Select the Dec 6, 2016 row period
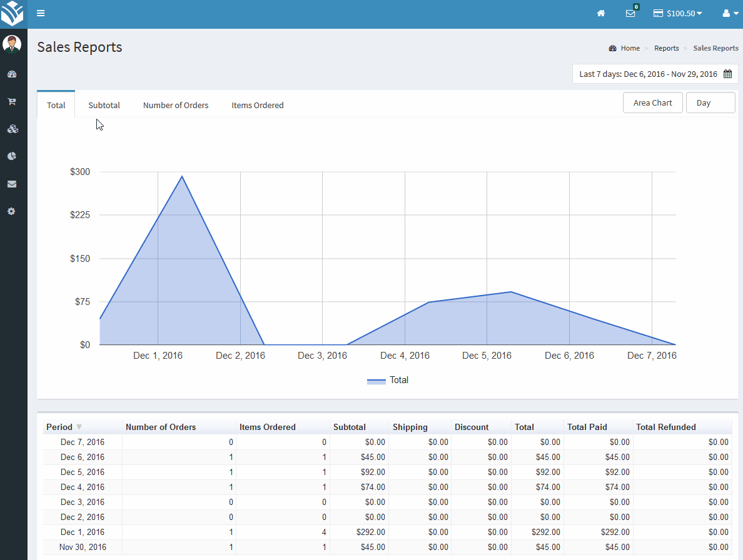The width and height of the screenshot is (743, 560). click(x=83, y=457)
